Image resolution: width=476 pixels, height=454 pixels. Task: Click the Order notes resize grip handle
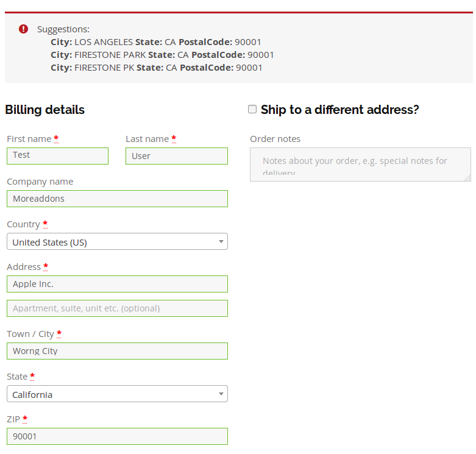467,178
